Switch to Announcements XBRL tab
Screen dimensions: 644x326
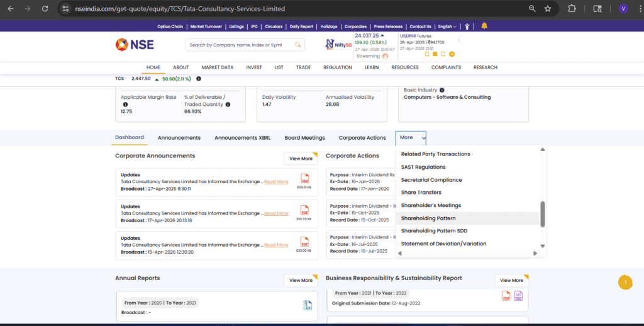pyautogui.click(x=242, y=138)
